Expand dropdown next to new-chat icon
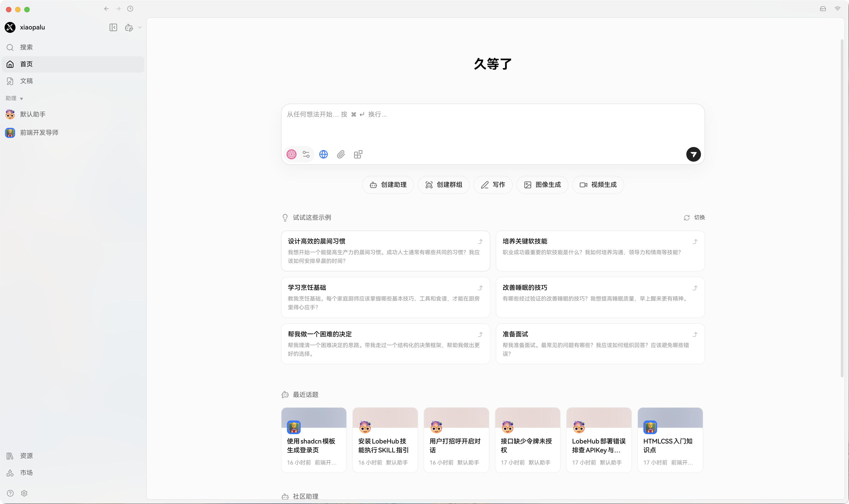The image size is (849, 504). [x=140, y=28]
